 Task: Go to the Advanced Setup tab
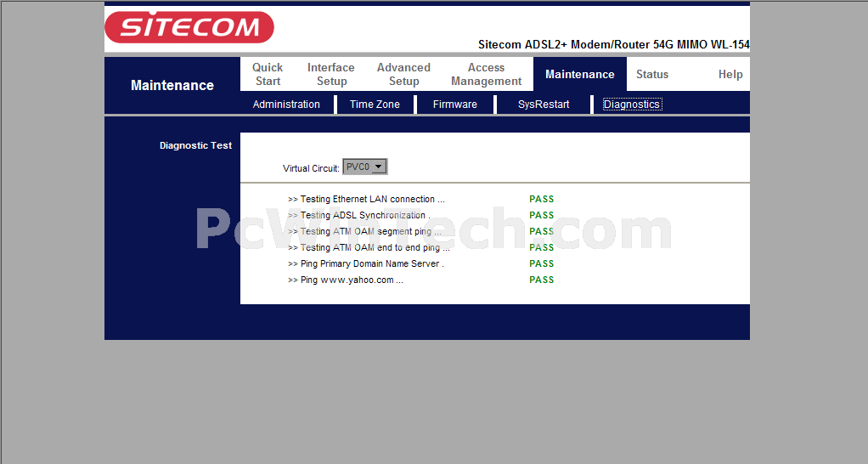pyautogui.click(x=403, y=74)
